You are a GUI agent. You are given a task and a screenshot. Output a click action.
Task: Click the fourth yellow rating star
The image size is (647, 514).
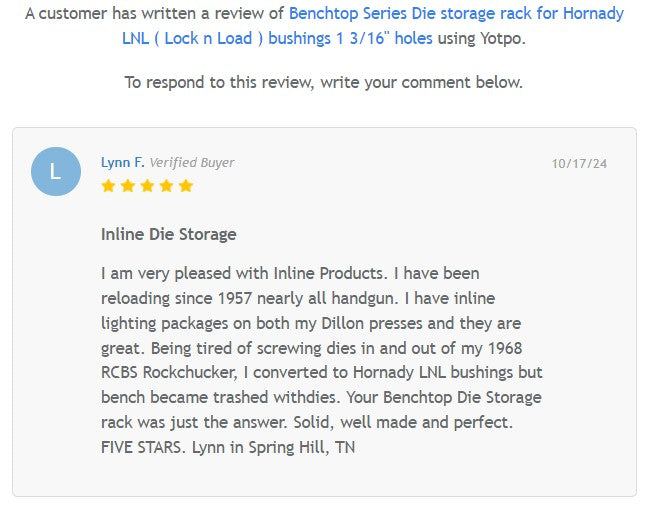pyautogui.click(x=166, y=186)
